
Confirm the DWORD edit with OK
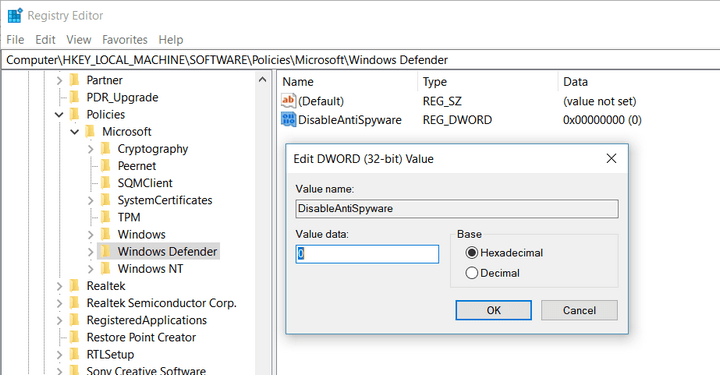click(x=494, y=310)
